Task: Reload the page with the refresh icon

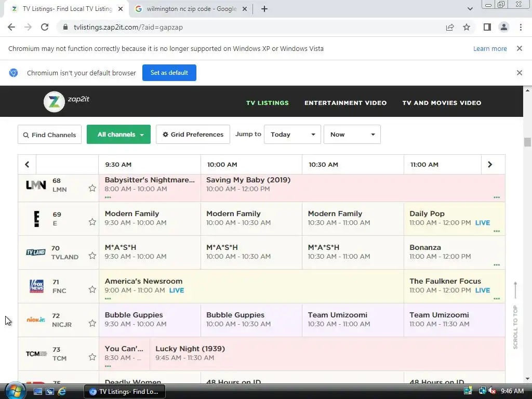Action: tap(45, 27)
